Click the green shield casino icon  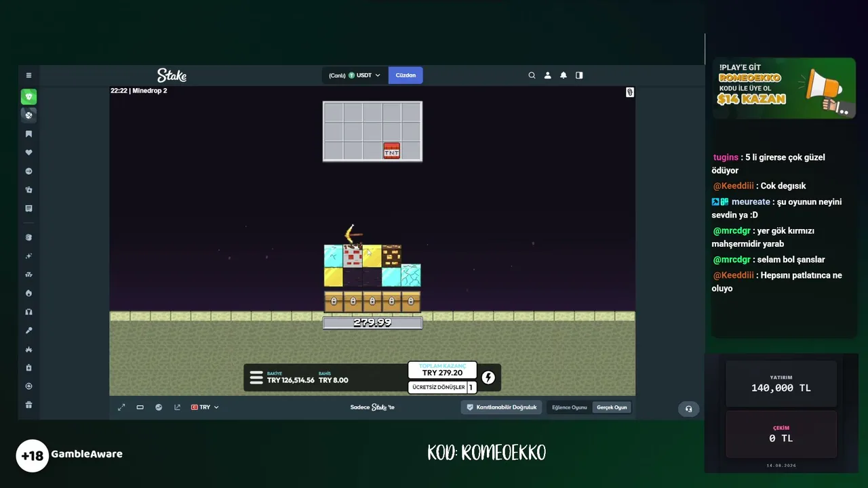click(x=28, y=97)
